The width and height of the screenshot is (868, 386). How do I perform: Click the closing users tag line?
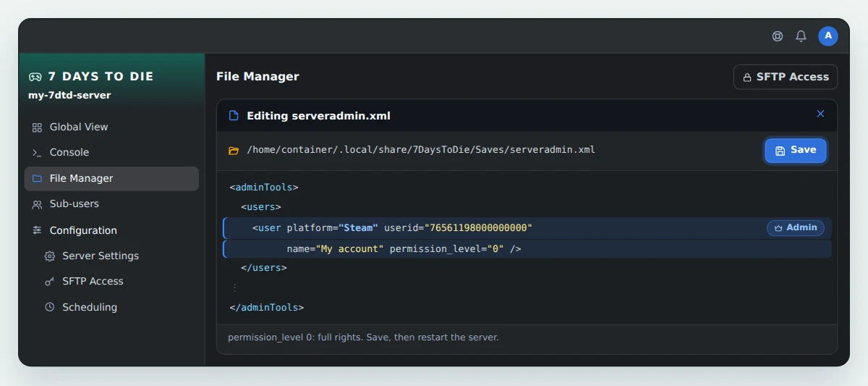[264, 268]
